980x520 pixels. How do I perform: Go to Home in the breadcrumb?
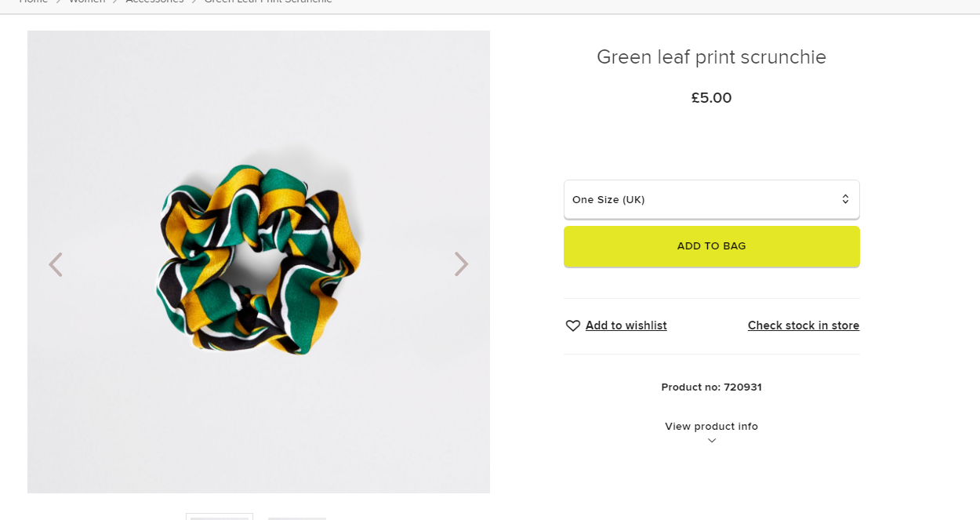[x=33, y=2]
